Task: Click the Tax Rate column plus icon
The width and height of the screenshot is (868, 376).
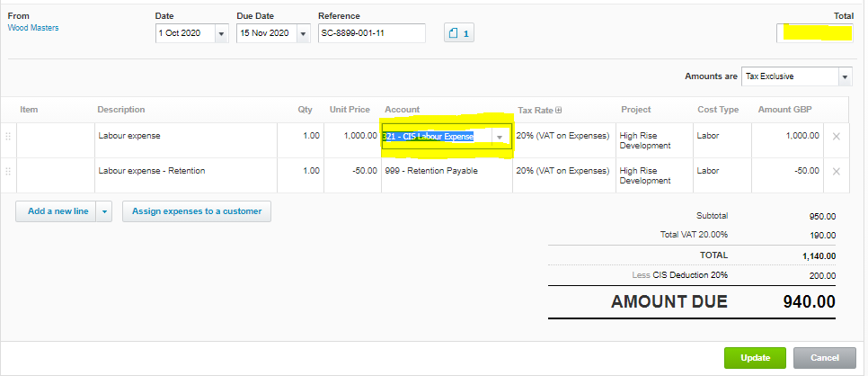Action: point(558,111)
